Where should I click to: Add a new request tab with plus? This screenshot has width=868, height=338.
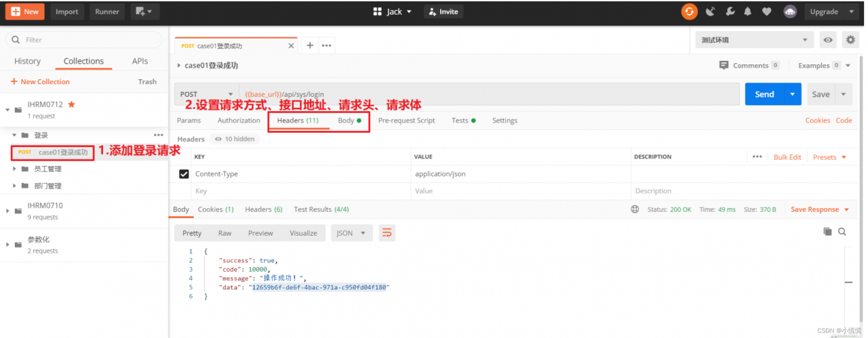click(309, 45)
